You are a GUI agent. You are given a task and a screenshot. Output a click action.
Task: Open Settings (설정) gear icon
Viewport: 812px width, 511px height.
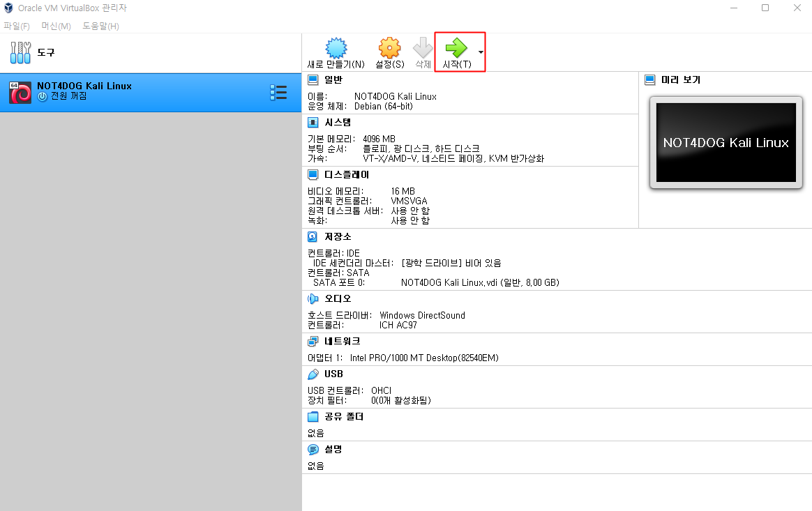click(x=389, y=48)
